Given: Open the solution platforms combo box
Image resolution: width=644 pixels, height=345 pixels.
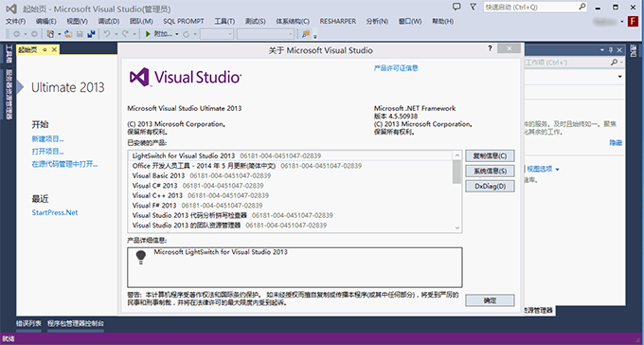Looking at the screenshot, I should [265, 34].
